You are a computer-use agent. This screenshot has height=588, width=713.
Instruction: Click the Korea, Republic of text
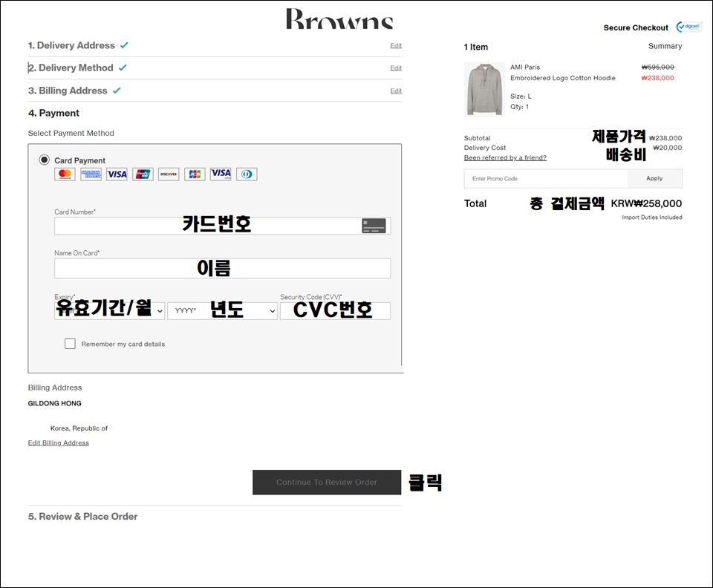pyautogui.click(x=79, y=428)
